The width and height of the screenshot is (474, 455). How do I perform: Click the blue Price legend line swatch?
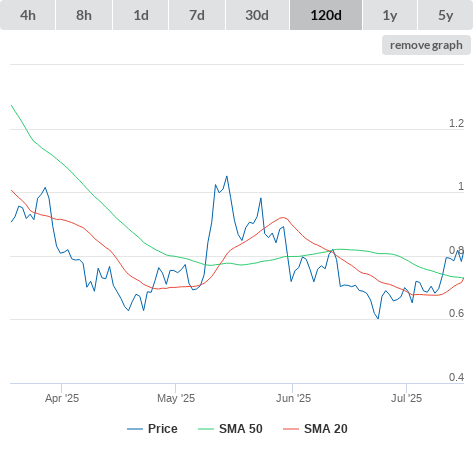click(x=135, y=429)
